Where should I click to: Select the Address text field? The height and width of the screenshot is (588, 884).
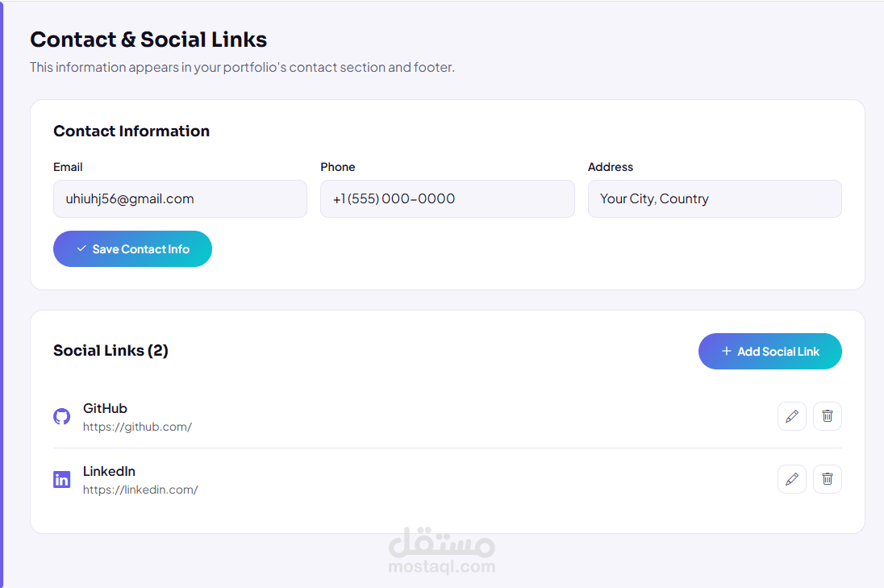(715, 198)
